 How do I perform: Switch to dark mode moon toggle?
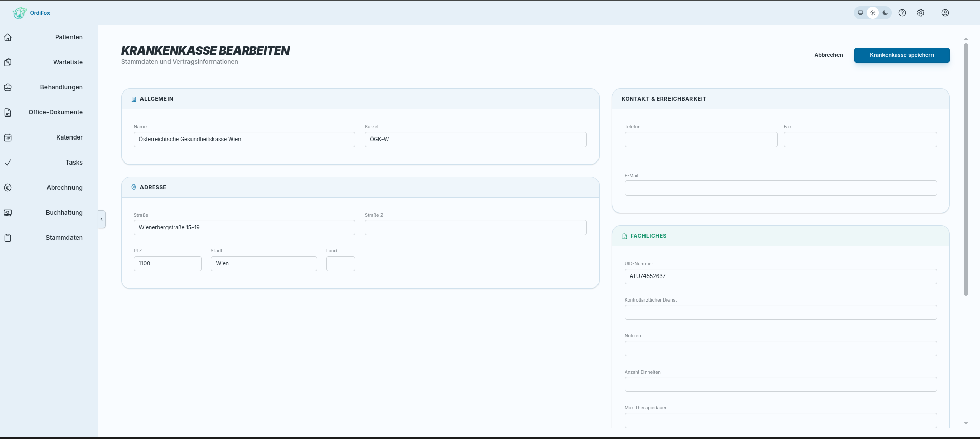pyautogui.click(x=885, y=13)
